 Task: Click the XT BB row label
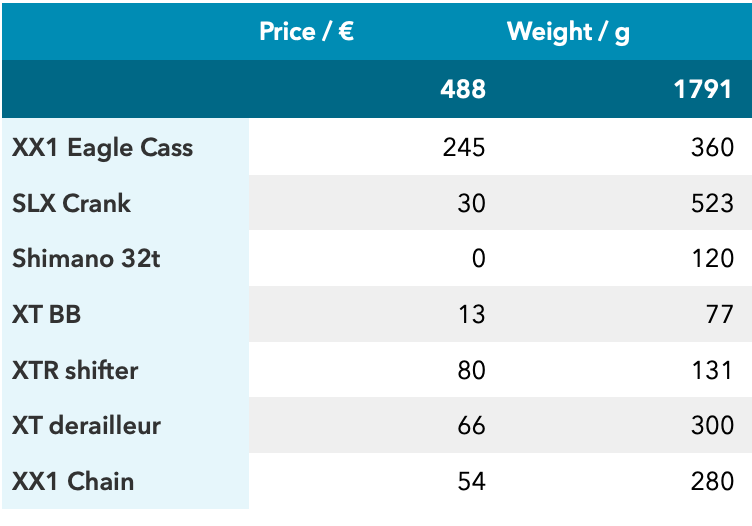(46, 315)
